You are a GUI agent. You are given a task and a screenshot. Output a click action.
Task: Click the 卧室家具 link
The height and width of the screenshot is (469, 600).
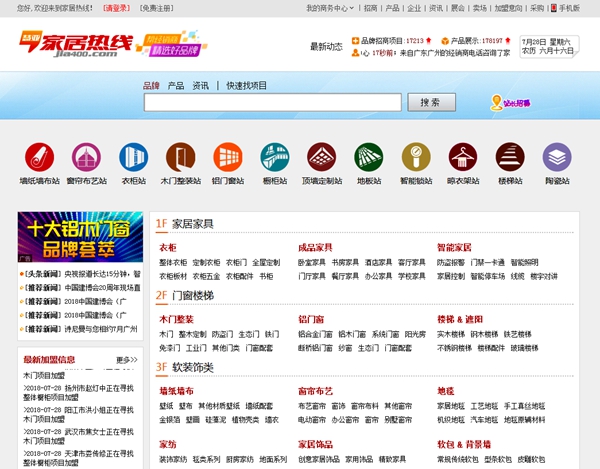pos(312,262)
